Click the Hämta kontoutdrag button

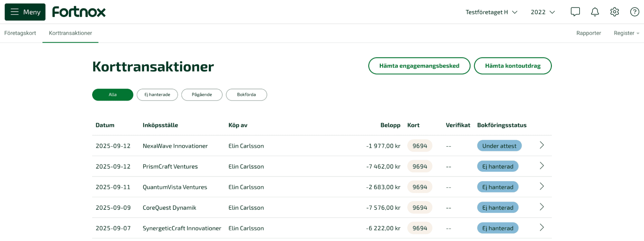tap(513, 66)
